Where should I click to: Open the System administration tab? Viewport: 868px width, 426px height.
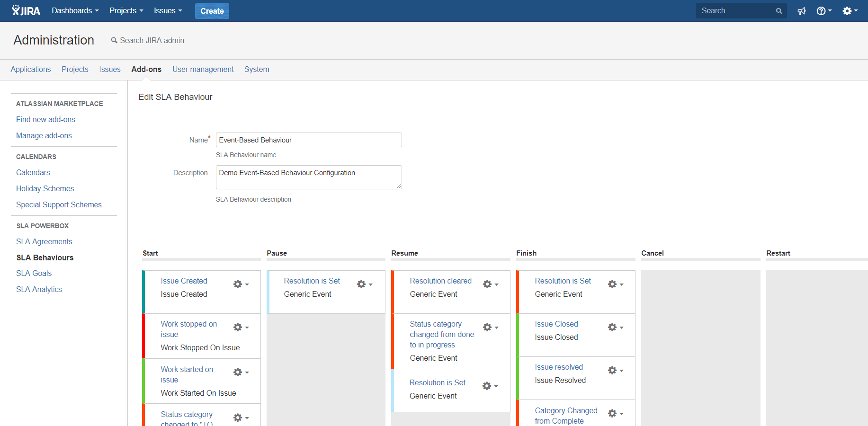click(x=256, y=69)
